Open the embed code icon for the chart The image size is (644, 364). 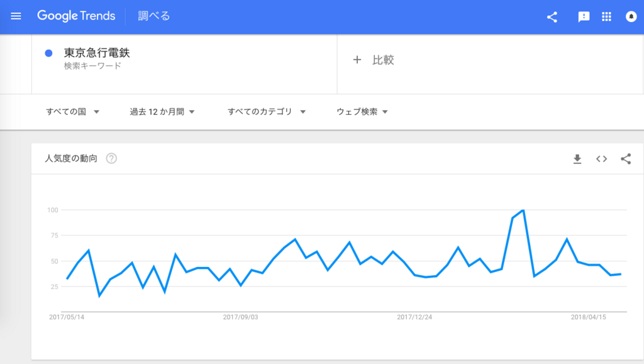pyautogui.click(x=601, y=159)
